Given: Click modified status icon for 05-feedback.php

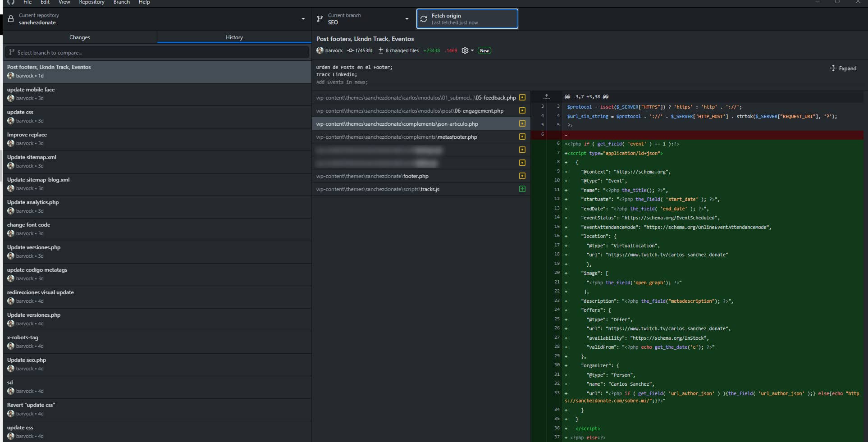Looking at the screenshot, I should tap(522, 97).
